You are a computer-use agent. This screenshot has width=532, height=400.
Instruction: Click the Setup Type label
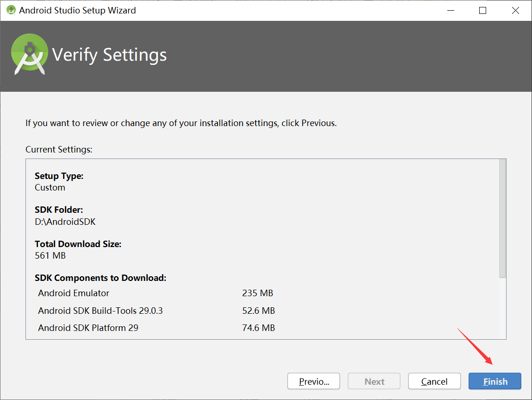[59, 176]
